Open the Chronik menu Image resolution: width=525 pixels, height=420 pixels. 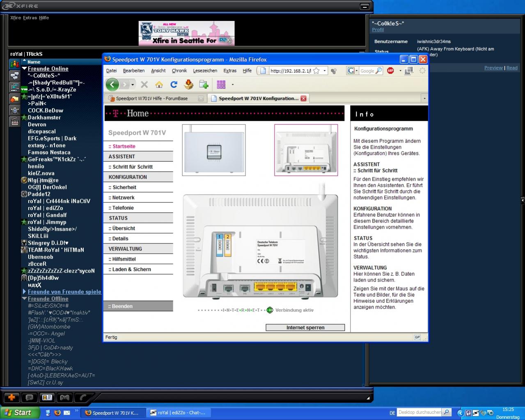[179, 71]
